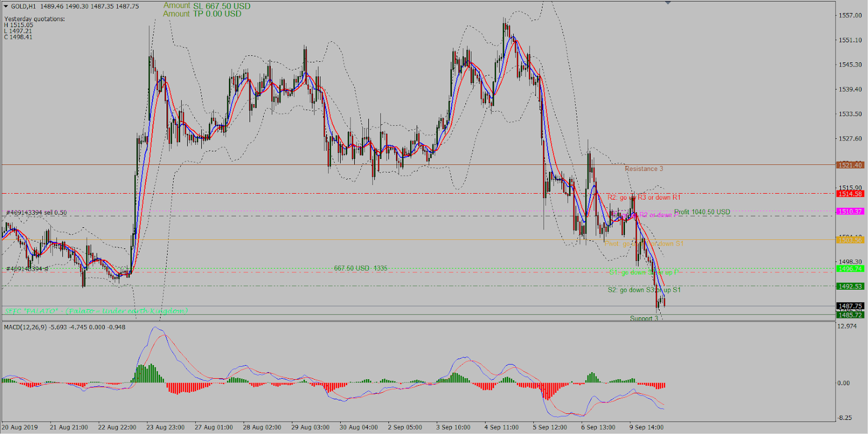Click the Profit 1040.50 USD label

tap(702, 212)
